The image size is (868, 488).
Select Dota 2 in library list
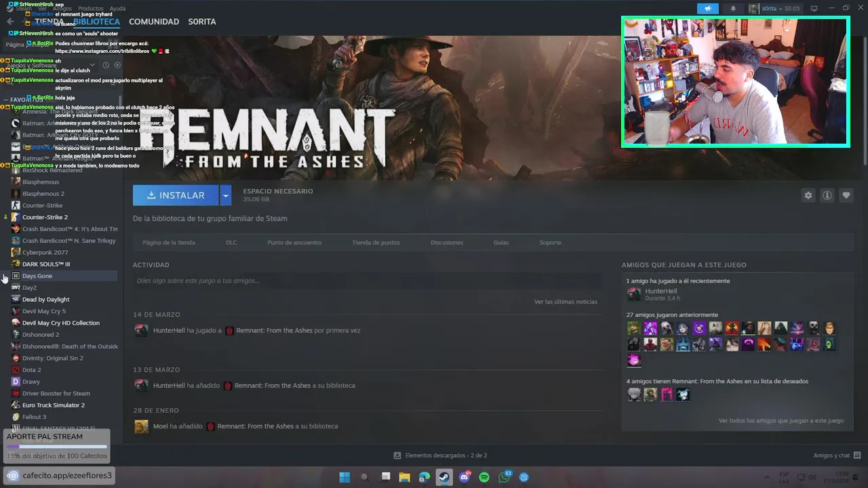pyautogui.click(x=64, y=370)
